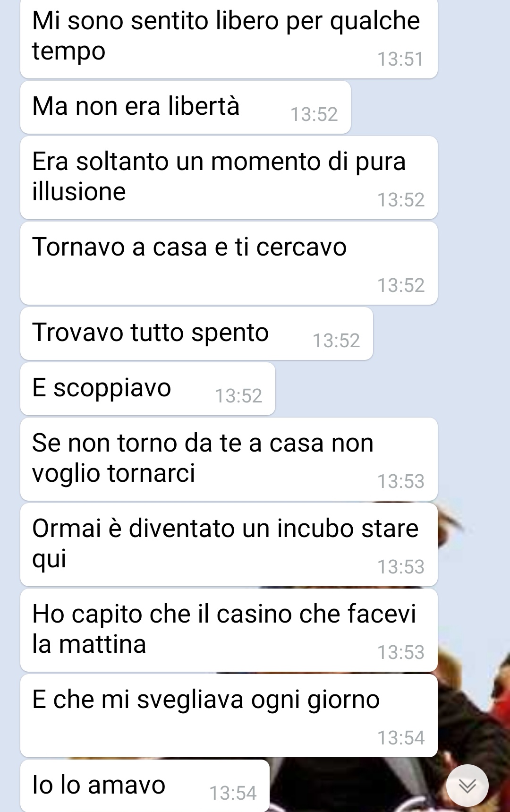Click the empty chat background right of "E scoppiavo"
The height and width of the screenshot is (812, 510).
point(392,389)
